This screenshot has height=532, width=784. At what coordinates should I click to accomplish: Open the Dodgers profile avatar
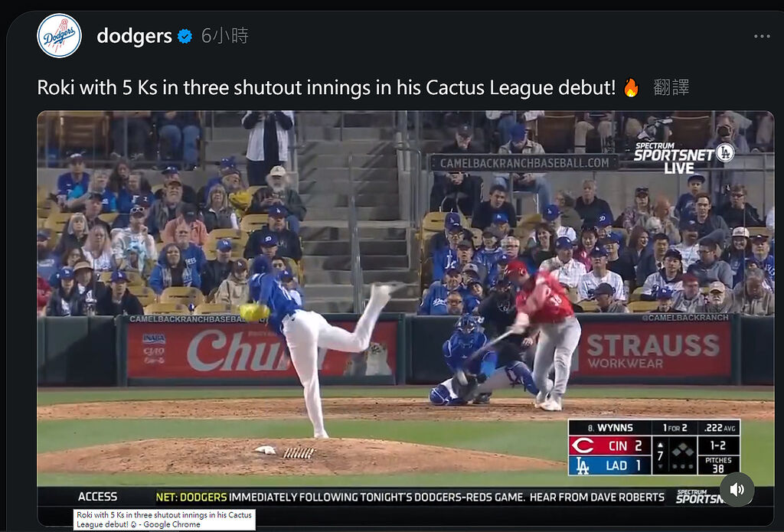[x=59, y=36]
